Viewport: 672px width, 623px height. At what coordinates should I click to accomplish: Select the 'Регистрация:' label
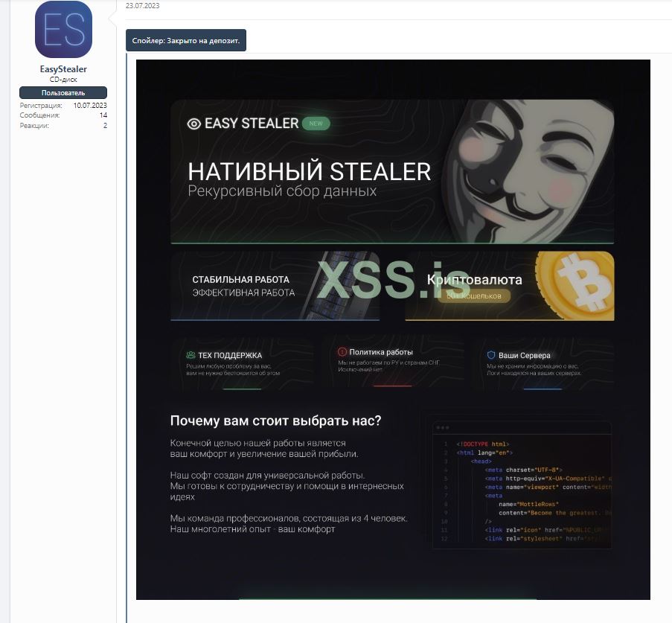pos(41,105)
